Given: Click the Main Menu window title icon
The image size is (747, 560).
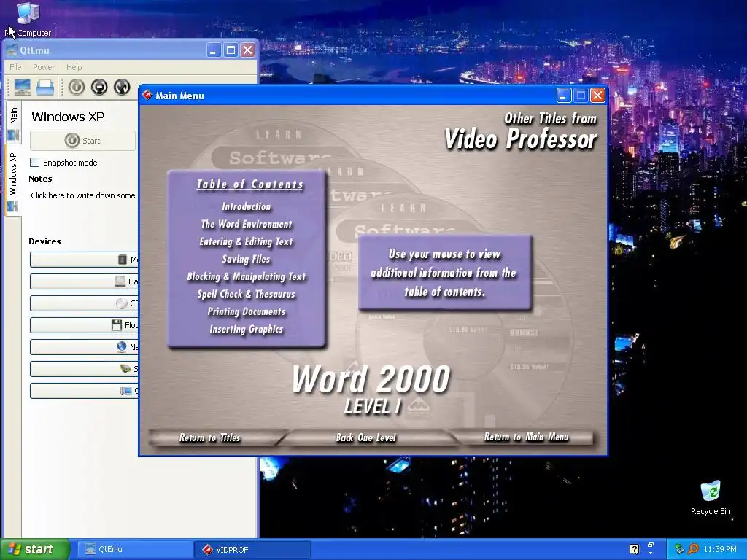Looking at the screenshot, I should pyautogui.click(x=147, y=96).
